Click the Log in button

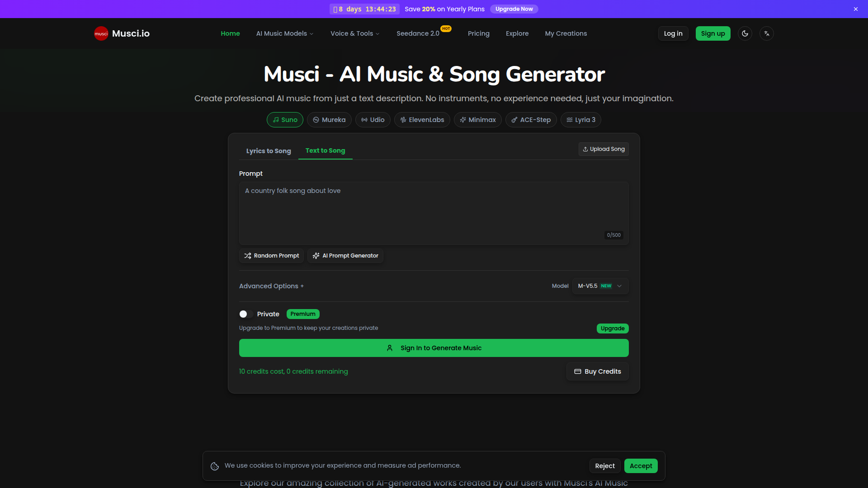coord(673,33)
